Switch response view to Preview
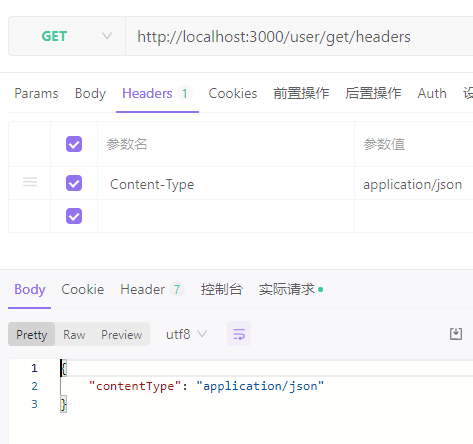Viewport: 473px width, 444px height. [122, 334]
